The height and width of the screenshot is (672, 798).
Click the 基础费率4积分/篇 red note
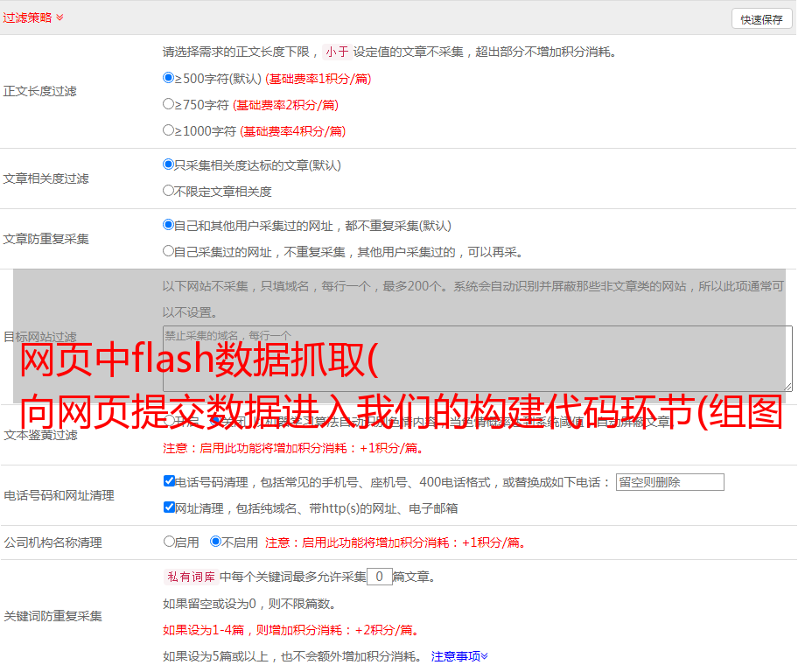(292, 131)
